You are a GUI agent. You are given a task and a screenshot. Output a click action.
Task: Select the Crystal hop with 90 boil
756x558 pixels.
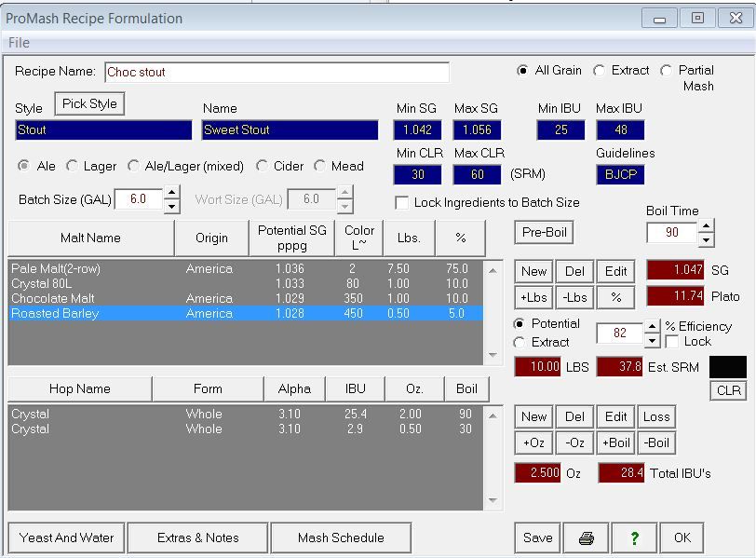(246, 414)
